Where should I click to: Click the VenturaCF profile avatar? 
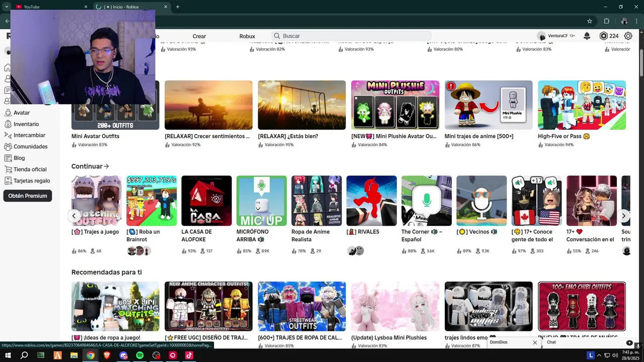(x=541, y=36)
